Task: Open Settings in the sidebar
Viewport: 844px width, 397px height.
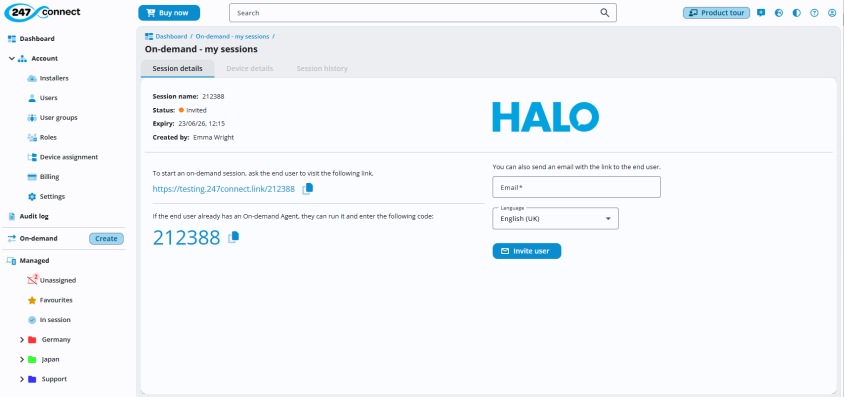Action: coord(52,197)
